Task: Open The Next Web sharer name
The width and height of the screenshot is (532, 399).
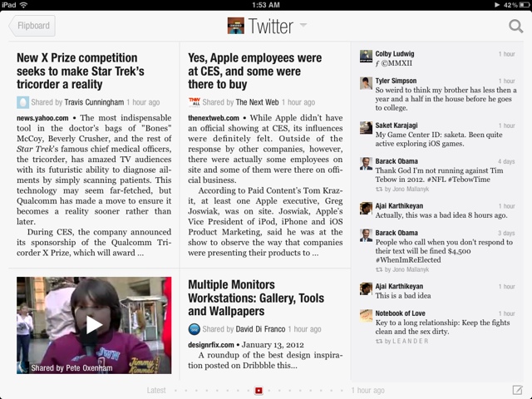Action: pyautogui.click(x=257, y=102)
